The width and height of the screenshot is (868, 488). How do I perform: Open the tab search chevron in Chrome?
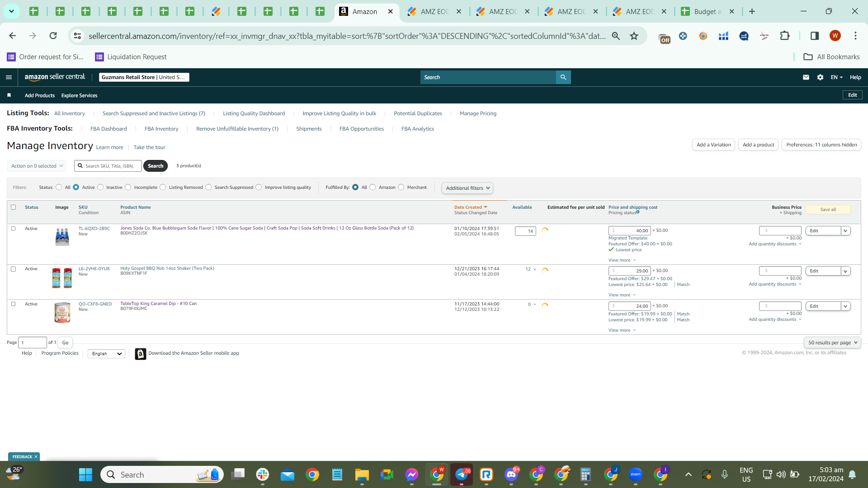[x=11, y=11]
